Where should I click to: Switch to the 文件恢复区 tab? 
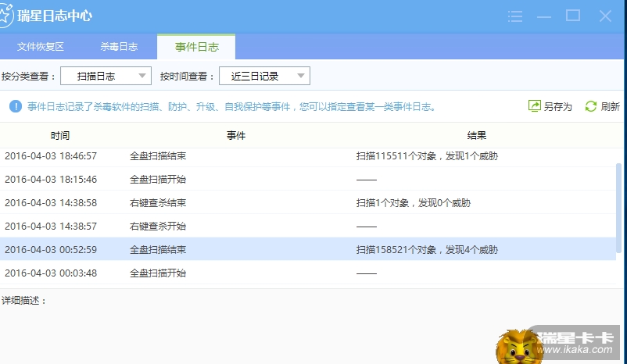tap(41, 47)
